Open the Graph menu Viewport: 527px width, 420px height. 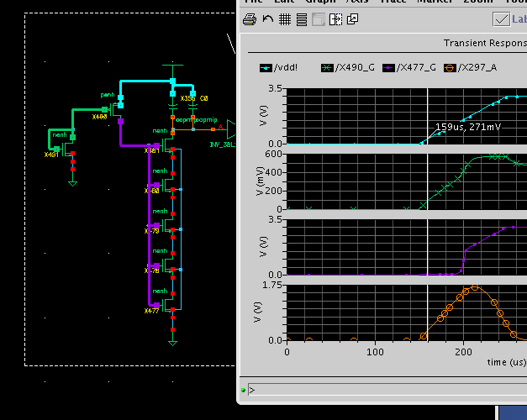[320, 2]
